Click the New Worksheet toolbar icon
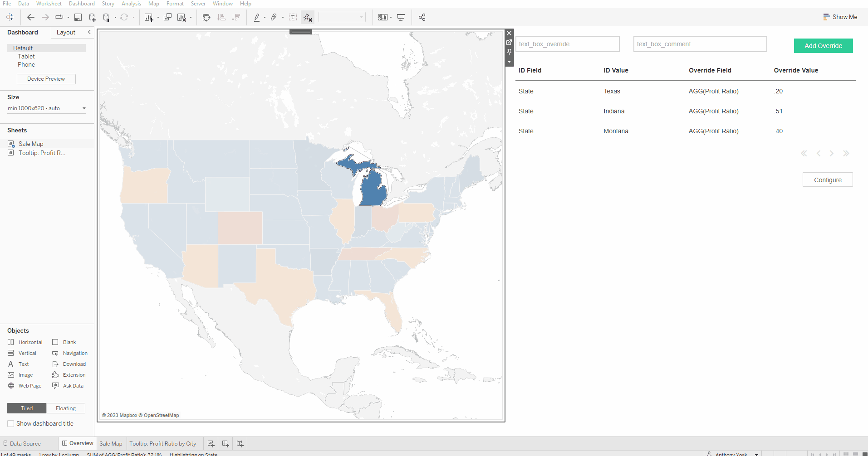 point(149,17)
